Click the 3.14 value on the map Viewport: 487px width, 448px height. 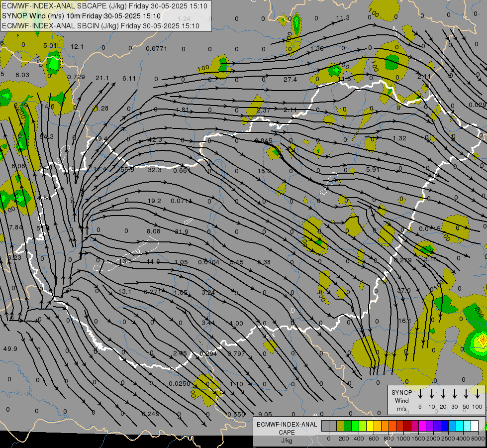pos(430,259)
